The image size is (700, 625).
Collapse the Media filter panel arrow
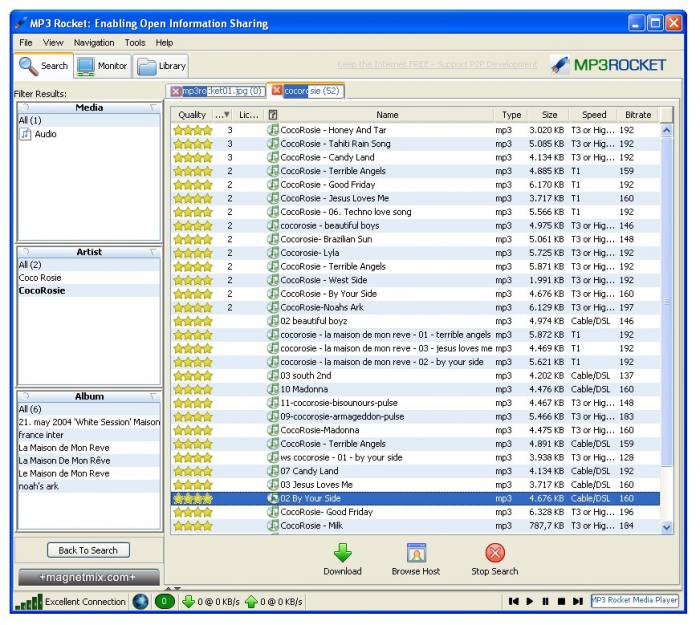pyautogui.click(x=153, y=108)
